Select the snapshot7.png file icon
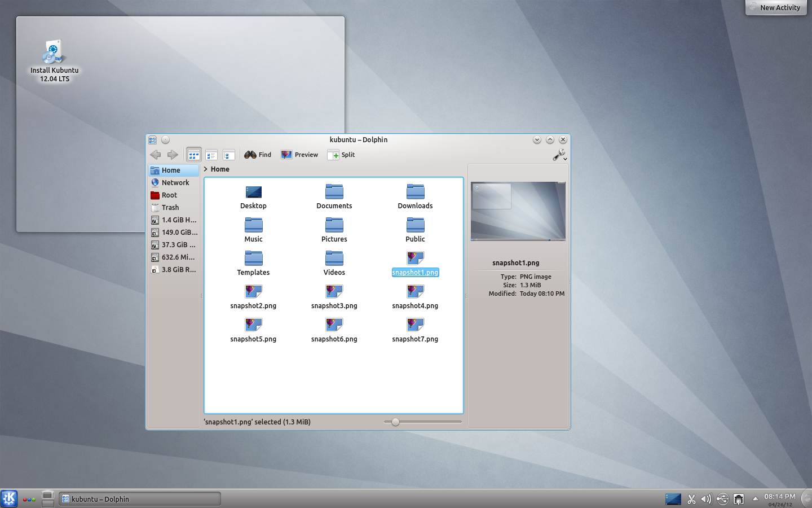Screen dimensions: 812x508 [416, 325]
